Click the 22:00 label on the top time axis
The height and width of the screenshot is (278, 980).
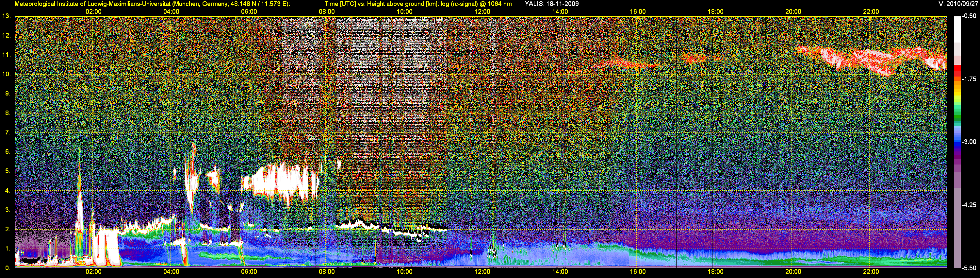tap(871, 11)
